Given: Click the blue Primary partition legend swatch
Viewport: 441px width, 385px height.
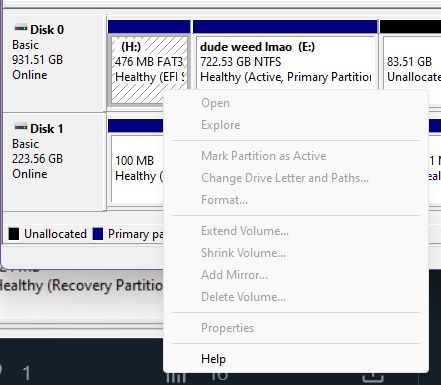Looking at the screenshot, I should [x=98, y=234].
